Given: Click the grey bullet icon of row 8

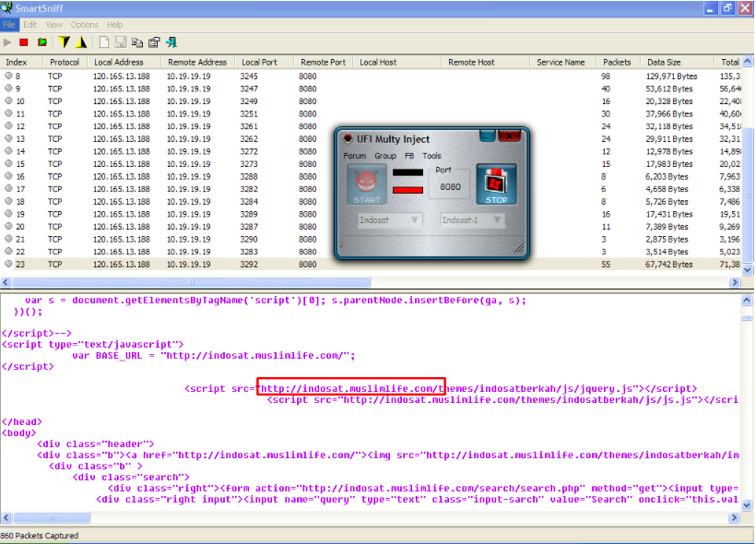Looking at the screenshot, I should [8, 76].
